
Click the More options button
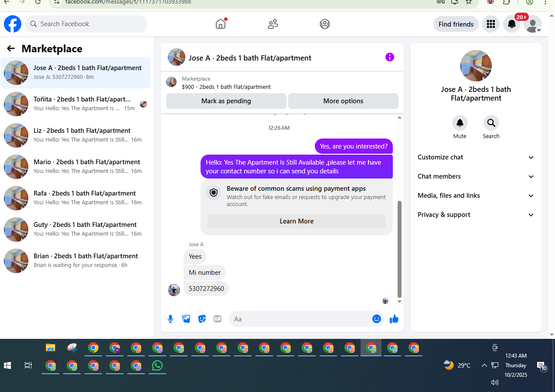pos(343,101)
